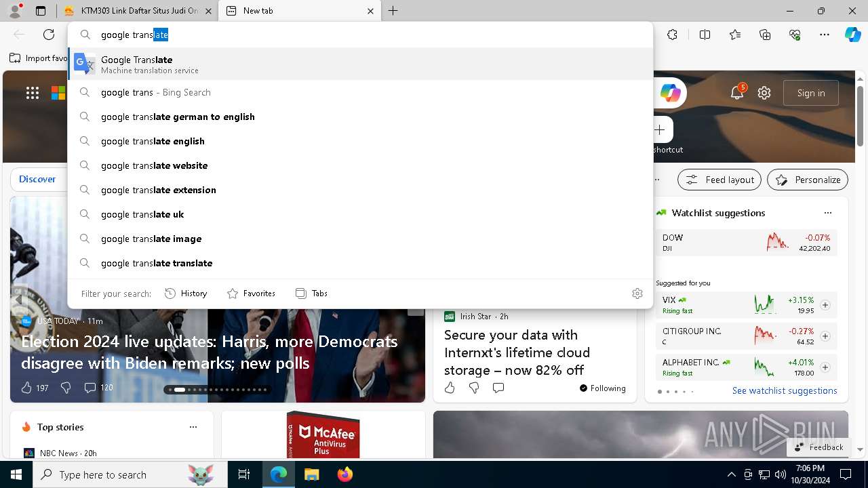Choose 'google translate english' suggestion

tap(360, 141)
